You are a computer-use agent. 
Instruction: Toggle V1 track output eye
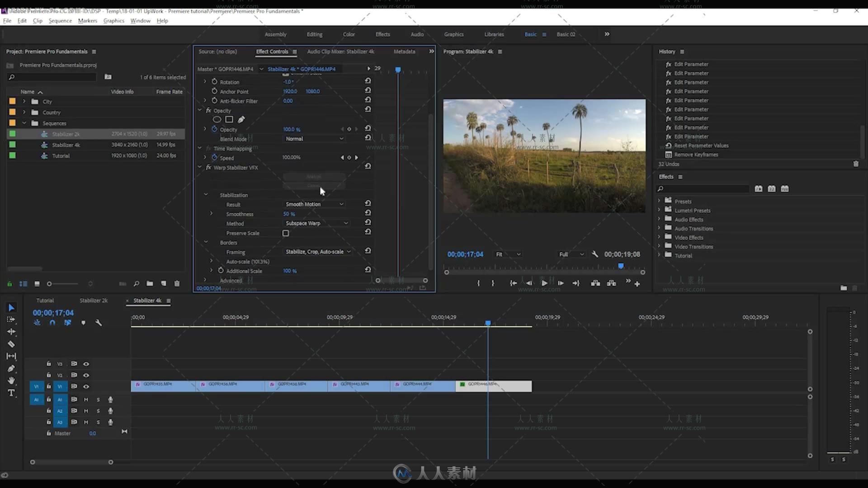pos(86,386)
